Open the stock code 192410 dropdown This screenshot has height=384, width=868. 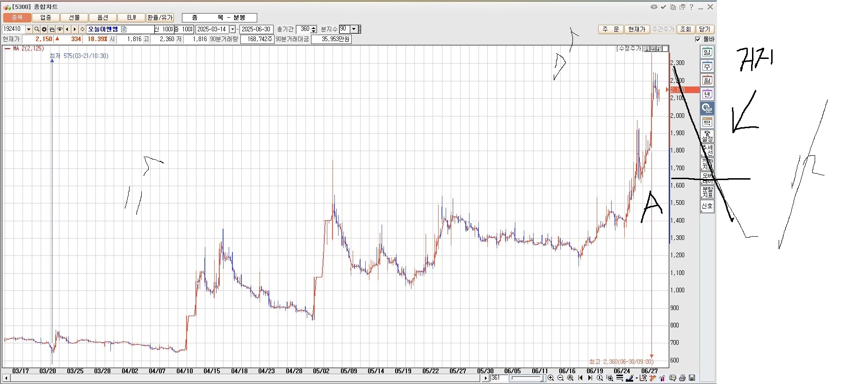point(29,29)
